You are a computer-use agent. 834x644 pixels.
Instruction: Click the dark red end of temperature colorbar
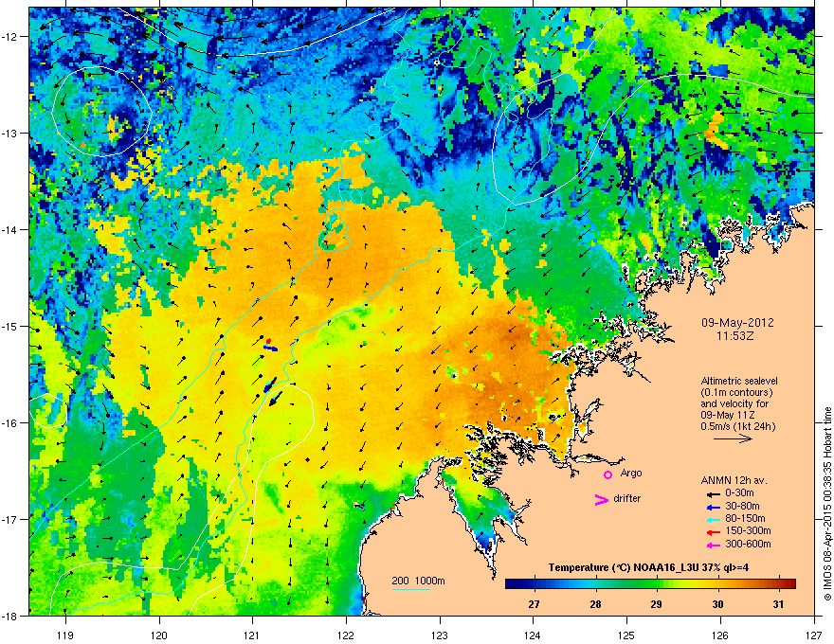pyautogui.click(x=789, y=583)
